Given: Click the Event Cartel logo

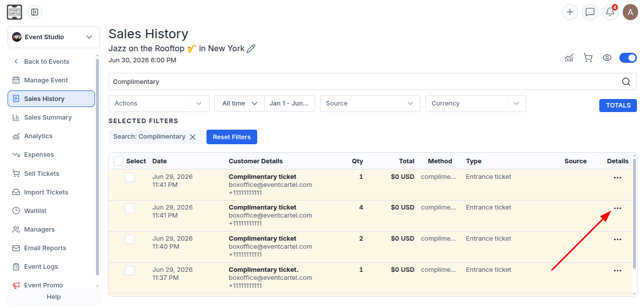Looking at the screenshot, I should click(15, 12).
